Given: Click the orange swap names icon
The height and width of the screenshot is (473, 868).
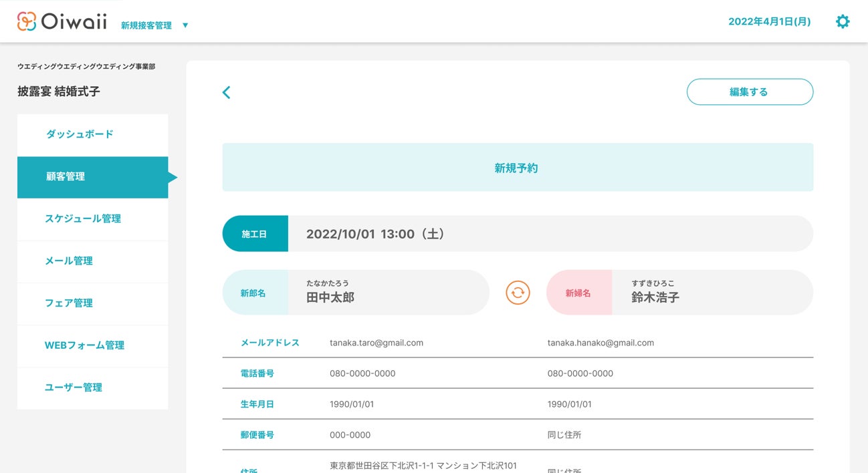Looking at the screenshot, I should tap(518, 293).
